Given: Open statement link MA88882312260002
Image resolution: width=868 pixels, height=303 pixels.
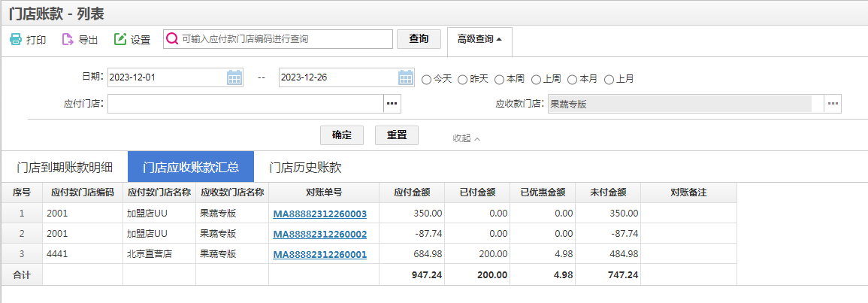Looking at the screenshot, I should pyautogui.click(x=319, y=234).
